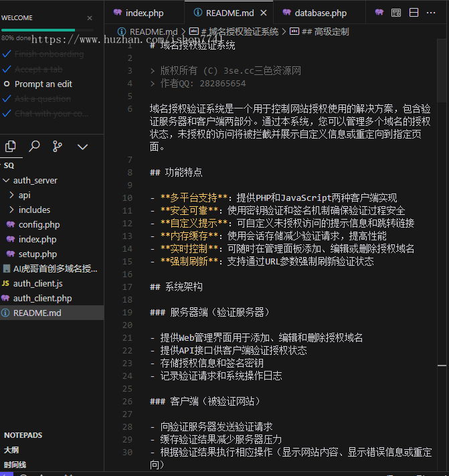Open the Search view magnifier icon
Image resolution: width=449 pixels, height=476 pixels.
click(34, 147)
